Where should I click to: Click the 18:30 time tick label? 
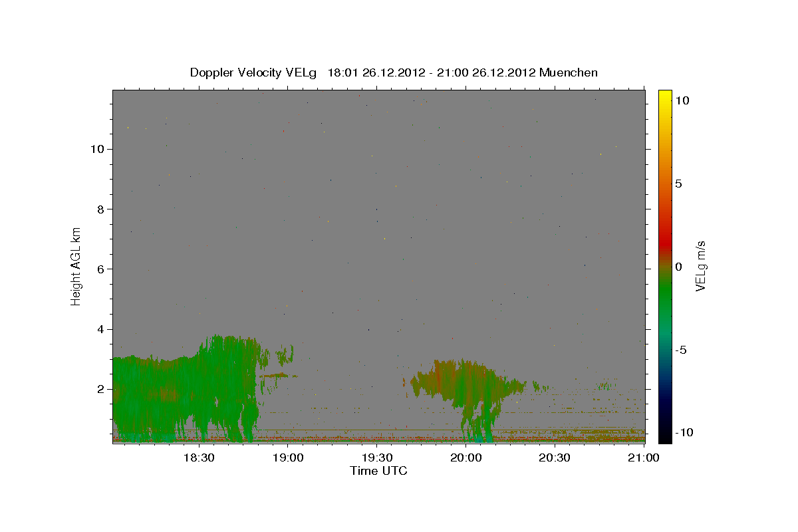pyautogui.click(x=198, y=458)
